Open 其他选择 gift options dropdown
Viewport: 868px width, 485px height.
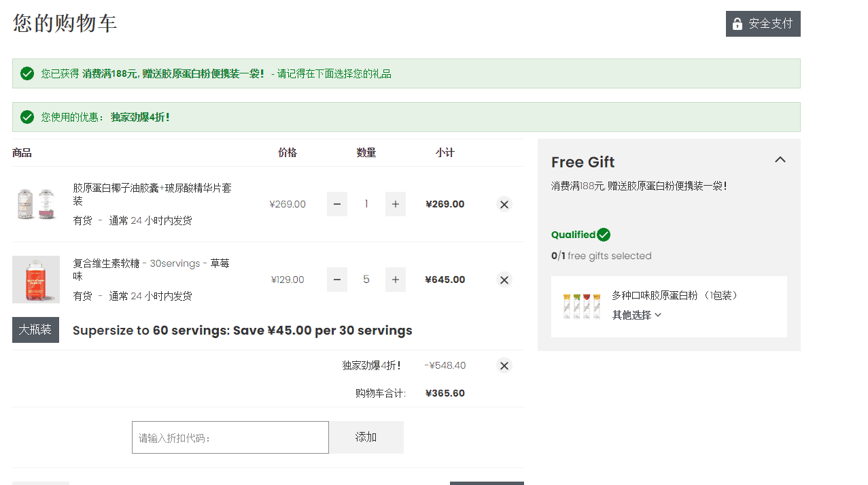coord(637,315)
